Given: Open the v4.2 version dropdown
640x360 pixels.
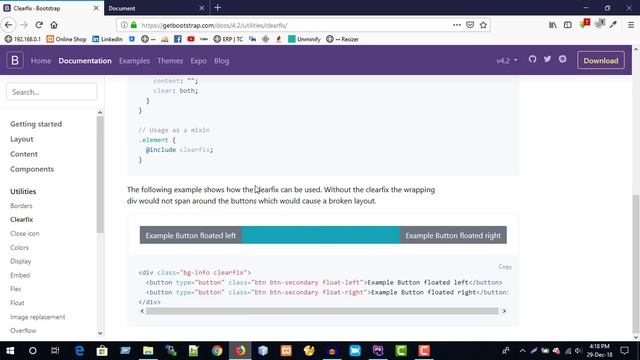Looking at the screenshot, I should (x=507, y=60).
